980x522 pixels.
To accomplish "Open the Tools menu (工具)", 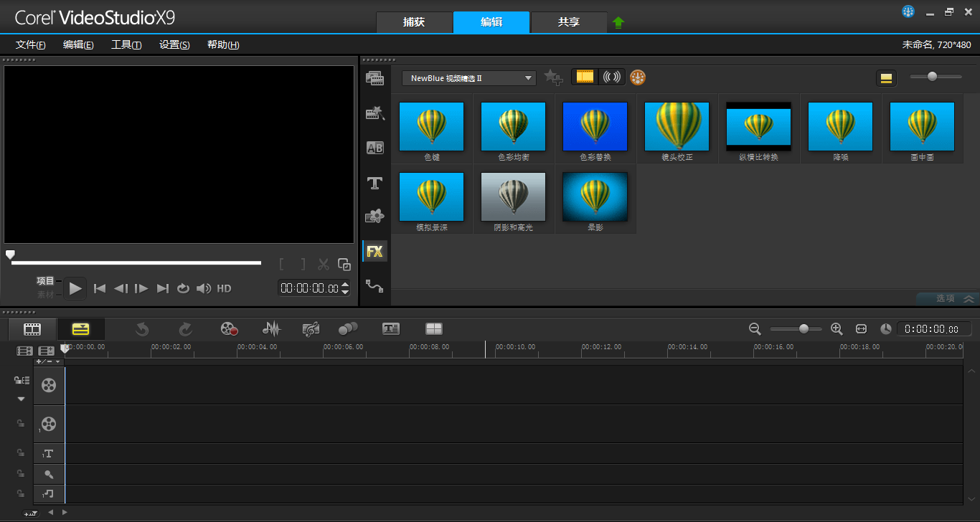I will tap(126, 44).
